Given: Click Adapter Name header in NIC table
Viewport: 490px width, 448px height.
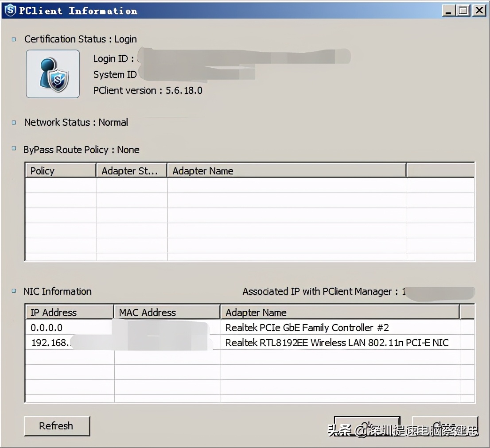Looking at the screenshot, I should tap(339, 313).
